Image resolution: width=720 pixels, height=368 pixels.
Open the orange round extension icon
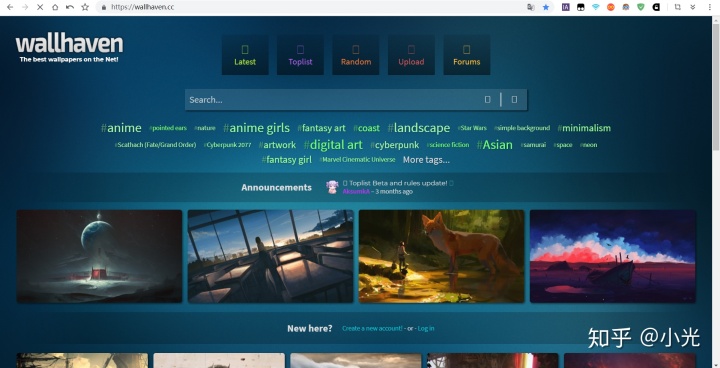tap(611, 7)
